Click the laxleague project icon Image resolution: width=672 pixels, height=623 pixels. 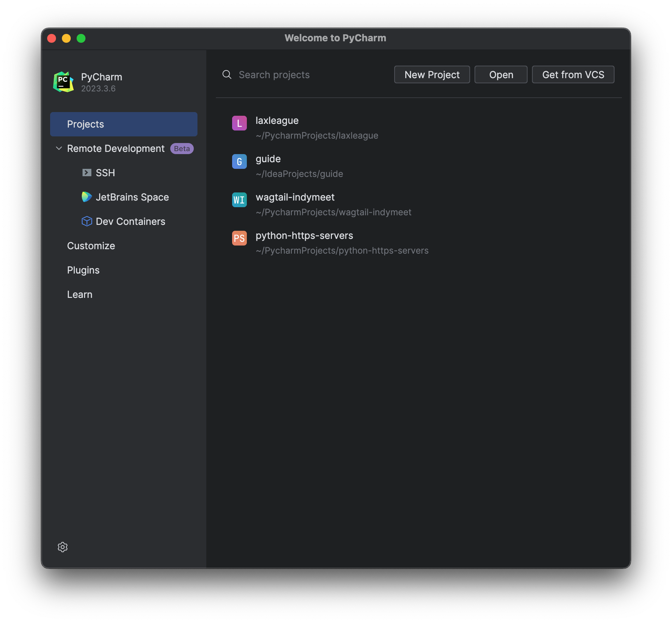[x=239, y=123]
